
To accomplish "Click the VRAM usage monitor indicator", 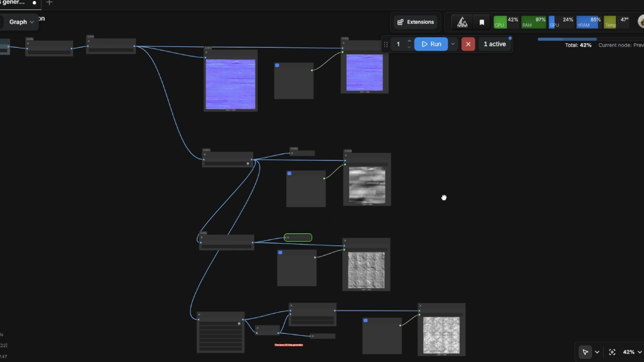I will [x=588, y=22].
